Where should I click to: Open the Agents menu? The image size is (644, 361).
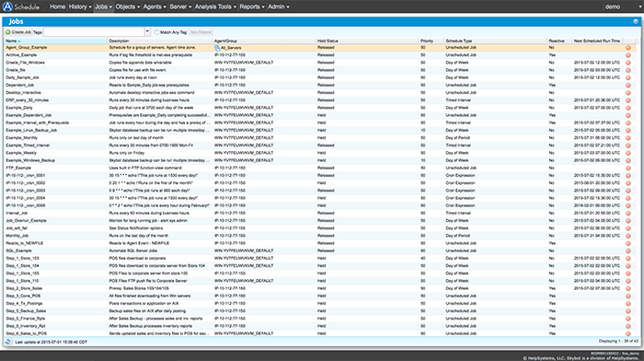tap(155, 6)
